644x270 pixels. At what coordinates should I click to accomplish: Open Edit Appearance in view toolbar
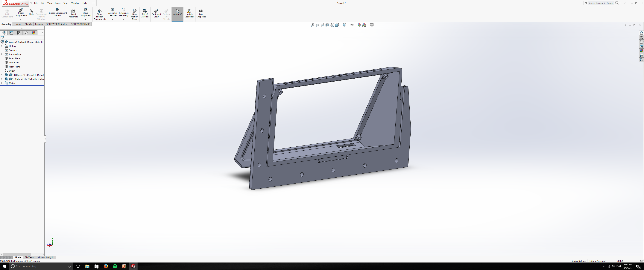(359, 25)
